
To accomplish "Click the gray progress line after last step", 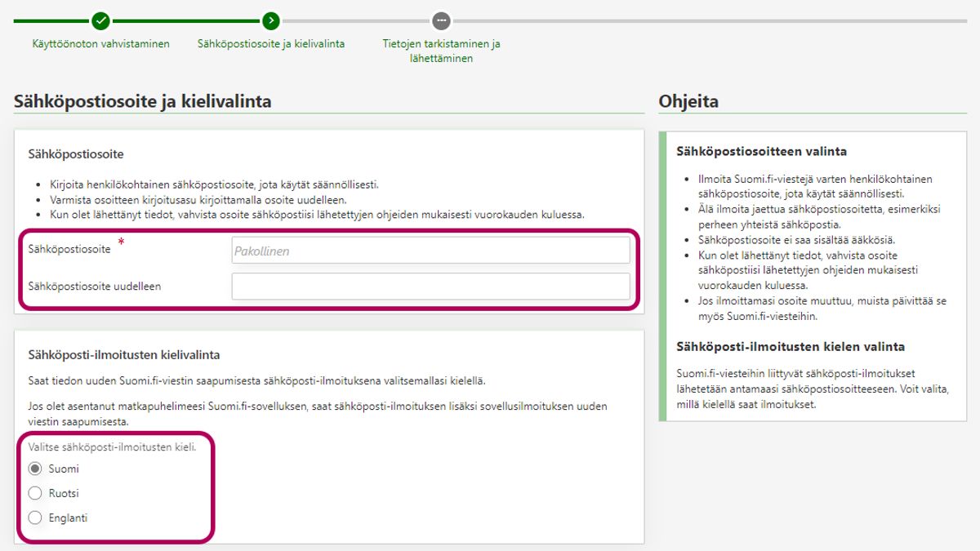I will click(x=710, y=20).
